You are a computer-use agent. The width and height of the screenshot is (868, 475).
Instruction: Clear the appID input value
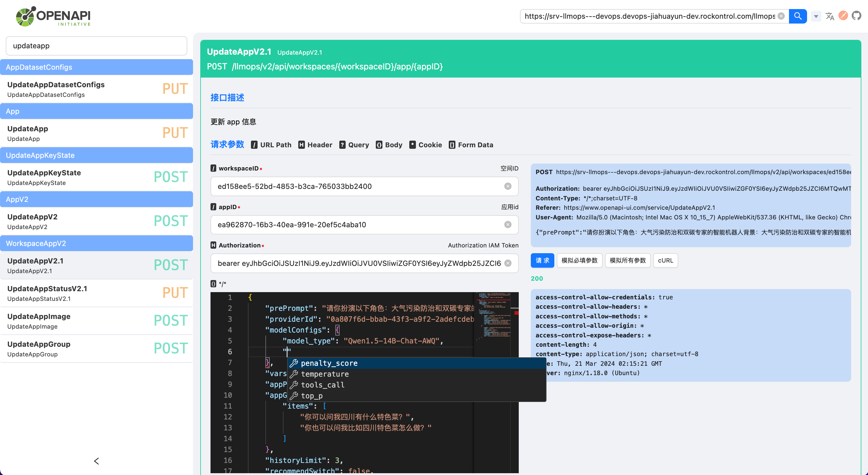[508, 225]
